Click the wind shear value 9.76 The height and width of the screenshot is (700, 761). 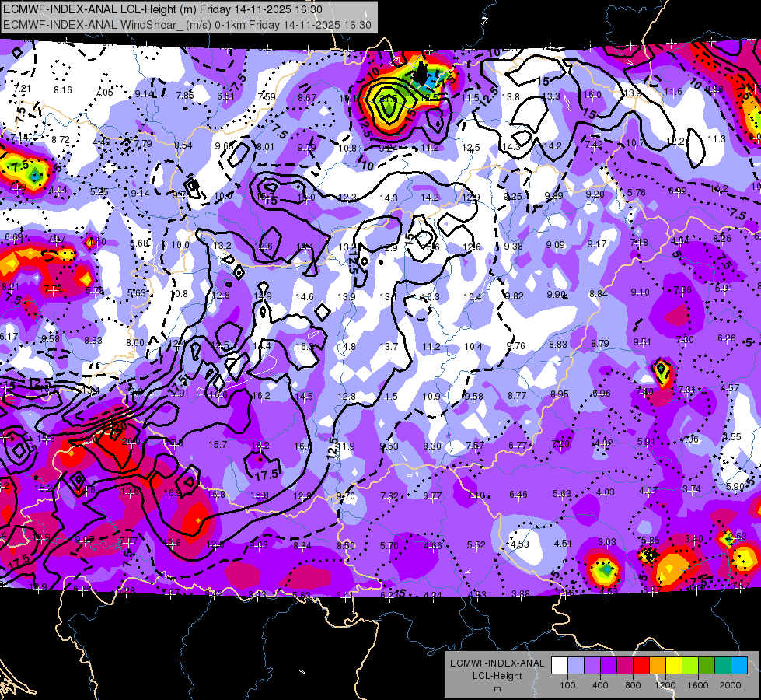click(x=516, y=346)
